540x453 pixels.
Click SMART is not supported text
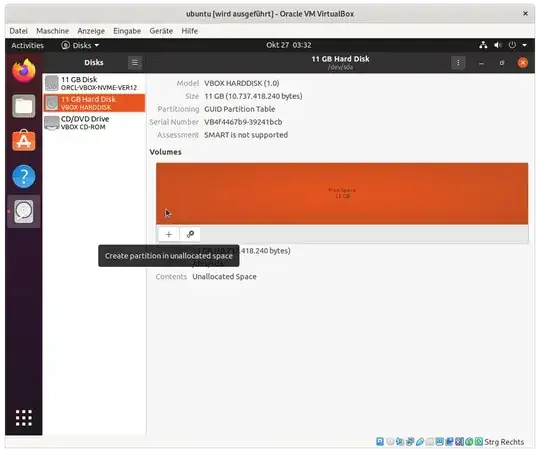click(x=246, y=135)
